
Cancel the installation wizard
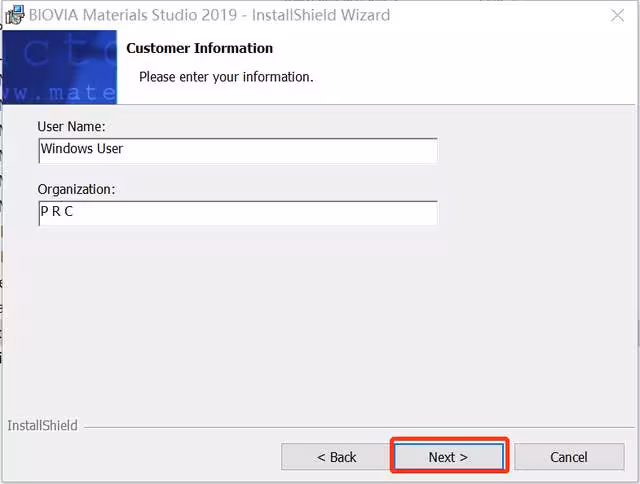click(x=569, y=457)
